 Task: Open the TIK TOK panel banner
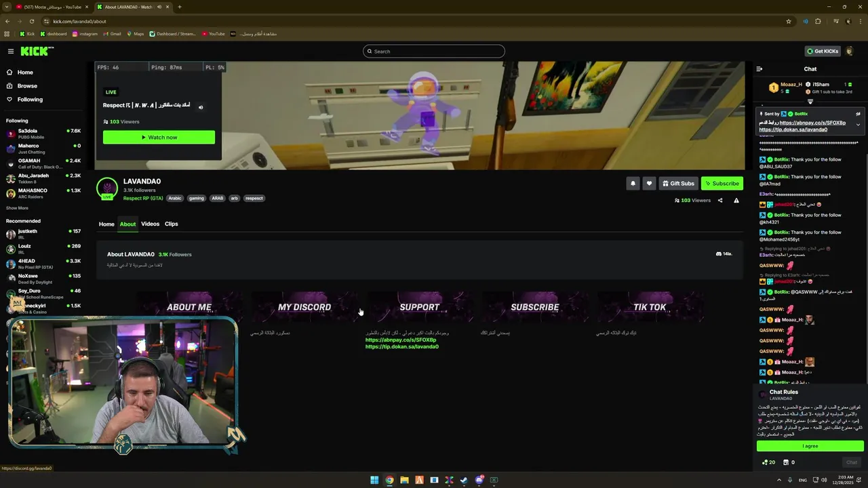(x=650, y=307)
